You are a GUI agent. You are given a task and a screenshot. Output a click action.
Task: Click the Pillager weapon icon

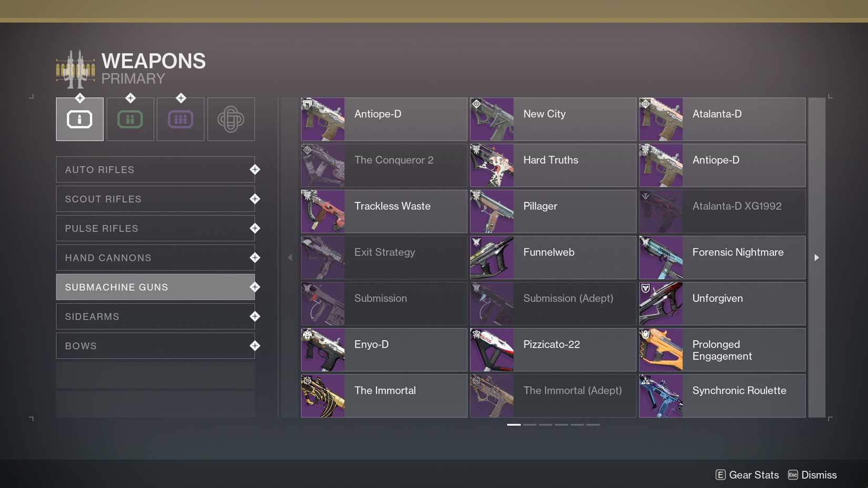pos(492,211)
